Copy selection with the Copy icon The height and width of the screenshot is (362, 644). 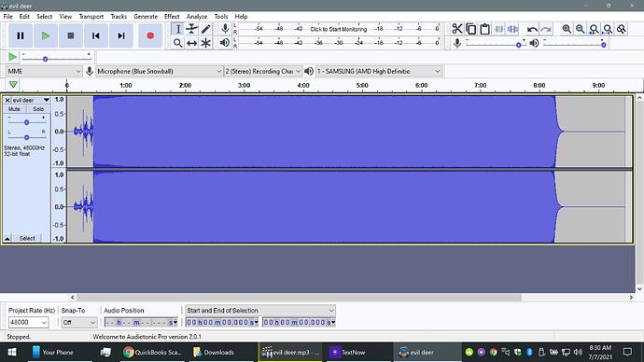pos(471,29)
